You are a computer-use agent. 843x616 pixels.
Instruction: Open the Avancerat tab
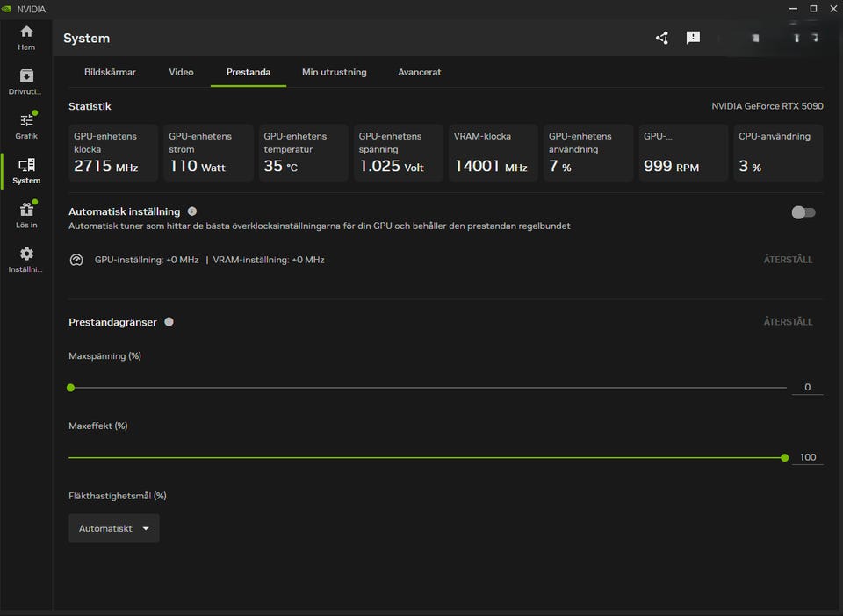[x=420, y=72]
